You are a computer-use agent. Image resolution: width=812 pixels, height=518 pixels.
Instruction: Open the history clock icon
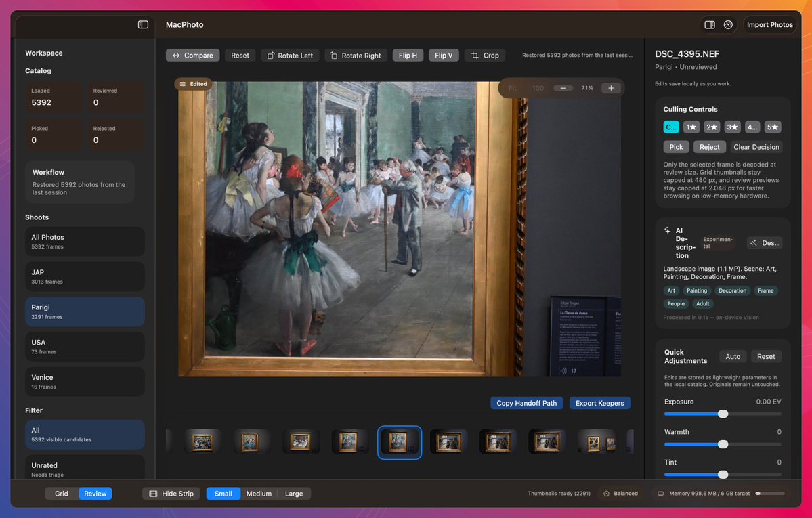pyautogui.click(x=728, y=25)
